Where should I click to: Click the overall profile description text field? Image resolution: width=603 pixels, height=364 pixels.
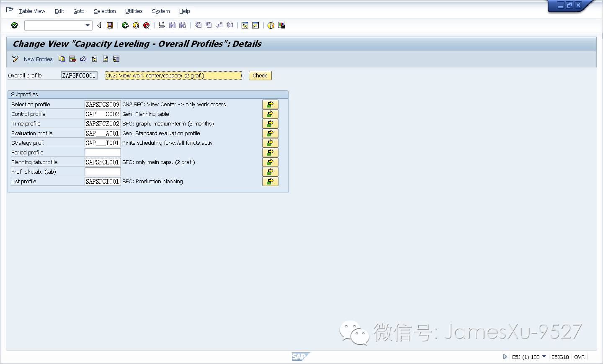point(173,76)
